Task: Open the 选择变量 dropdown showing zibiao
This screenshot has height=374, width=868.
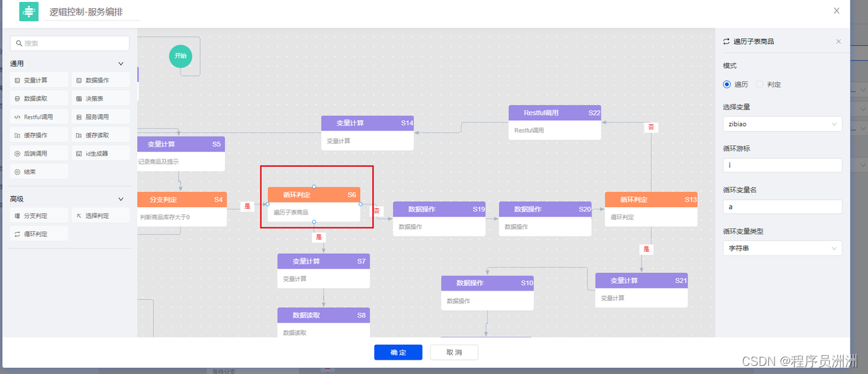Action: coord(783,124)
